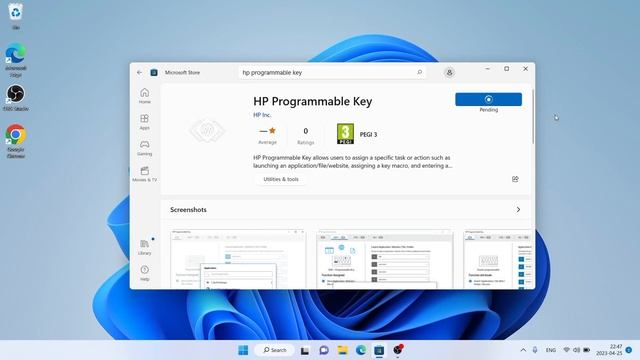Open the battery tray icon

(587, 350)
